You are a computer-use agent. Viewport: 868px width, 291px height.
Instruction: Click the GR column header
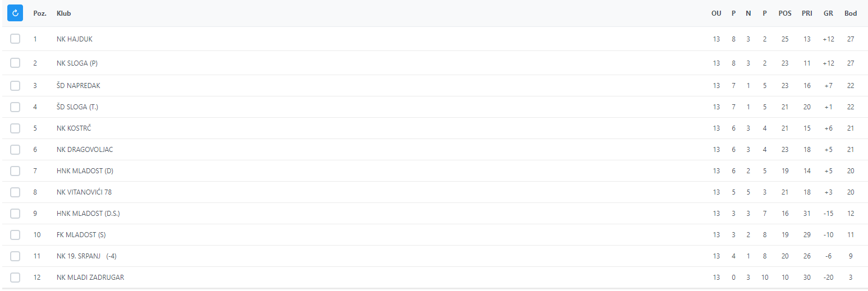(828, 13)
